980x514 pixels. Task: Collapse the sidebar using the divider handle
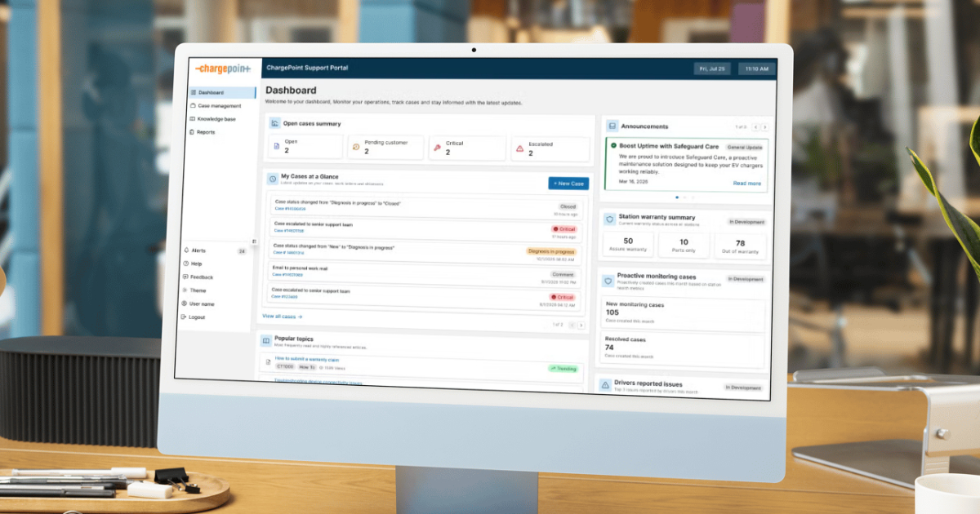254,241
